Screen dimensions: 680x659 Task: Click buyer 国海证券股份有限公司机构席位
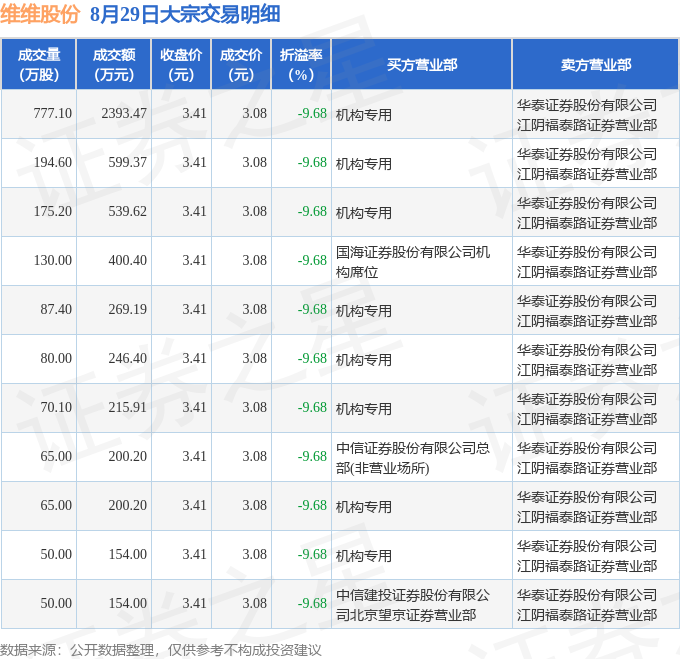pyautogui.click(x=413, y=262)
